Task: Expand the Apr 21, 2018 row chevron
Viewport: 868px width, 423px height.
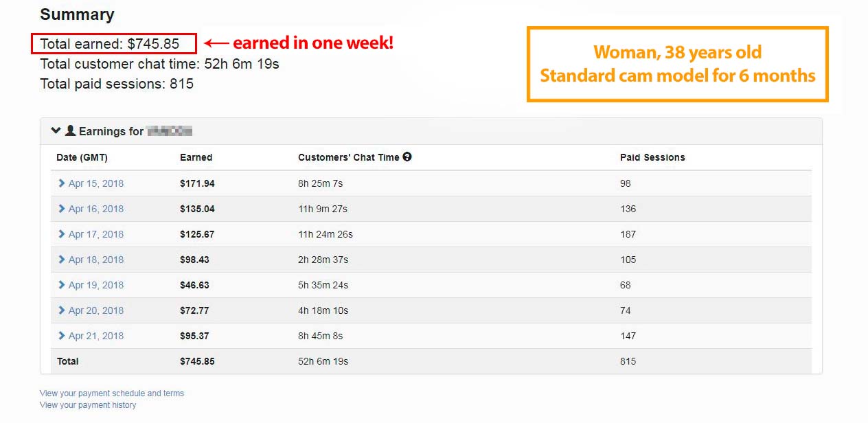Action: coord(62,336)
